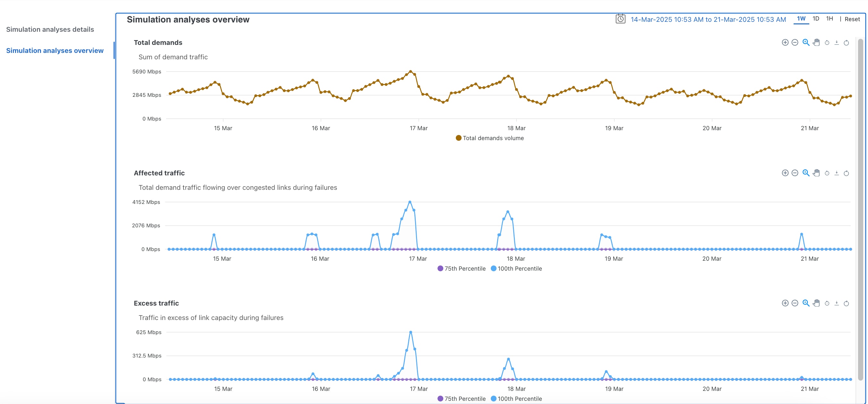Select the 1W time range tab

(x=801, y=19)
